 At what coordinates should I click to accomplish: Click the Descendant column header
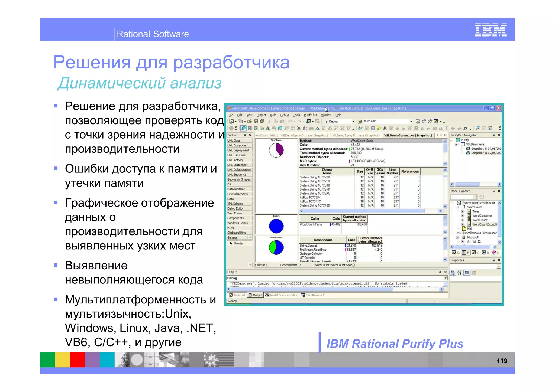322,240
